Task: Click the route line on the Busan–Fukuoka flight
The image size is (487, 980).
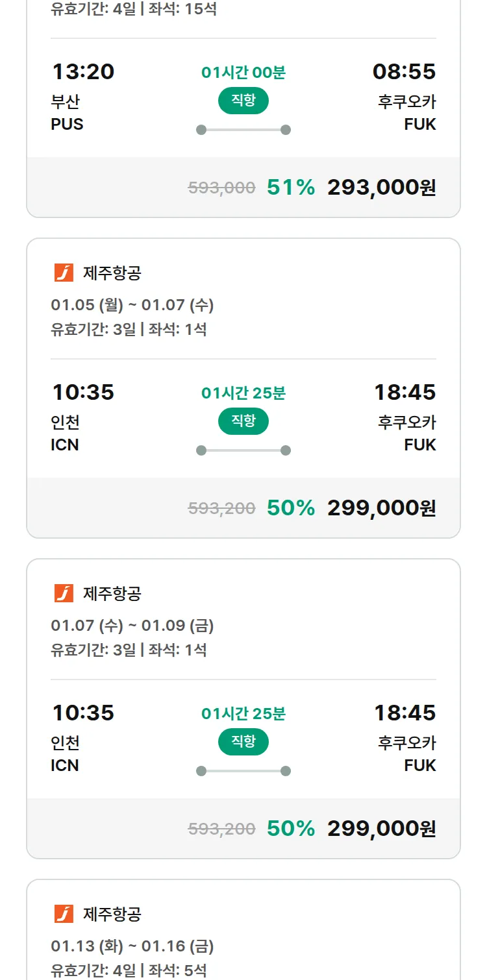Action: [x=243, y=130]
